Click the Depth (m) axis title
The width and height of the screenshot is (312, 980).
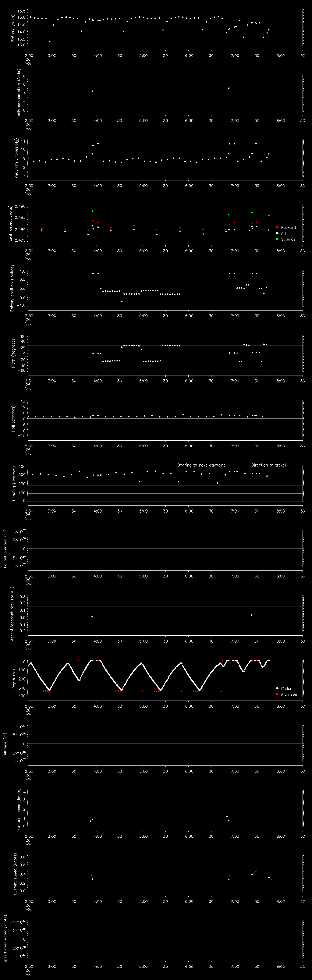tap(14, 679)
